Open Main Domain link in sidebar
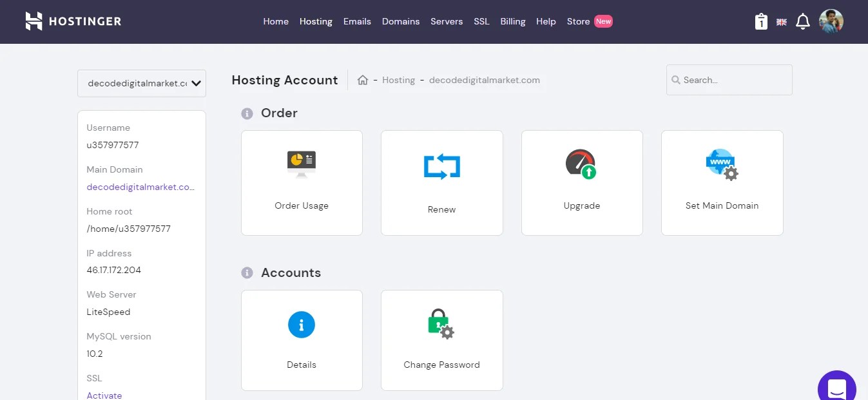 [140, 187]
